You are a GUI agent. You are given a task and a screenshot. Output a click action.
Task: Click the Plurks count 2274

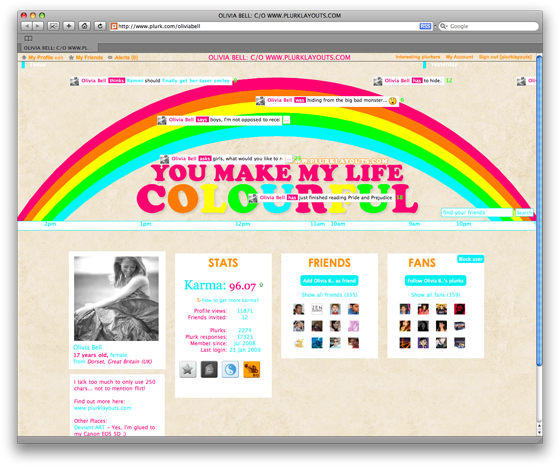pyautogui.click(x=245, y=330)
